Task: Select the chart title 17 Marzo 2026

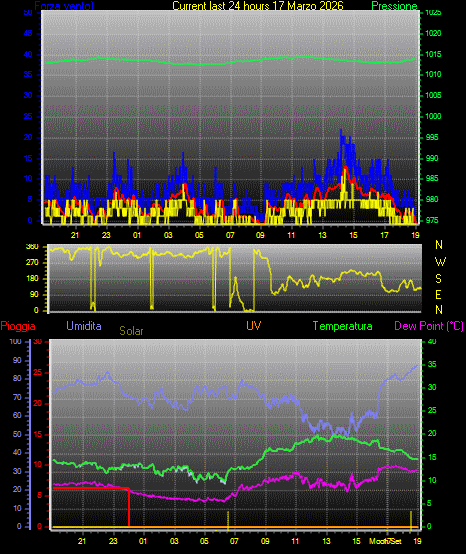Action: [x=307, y=6]
